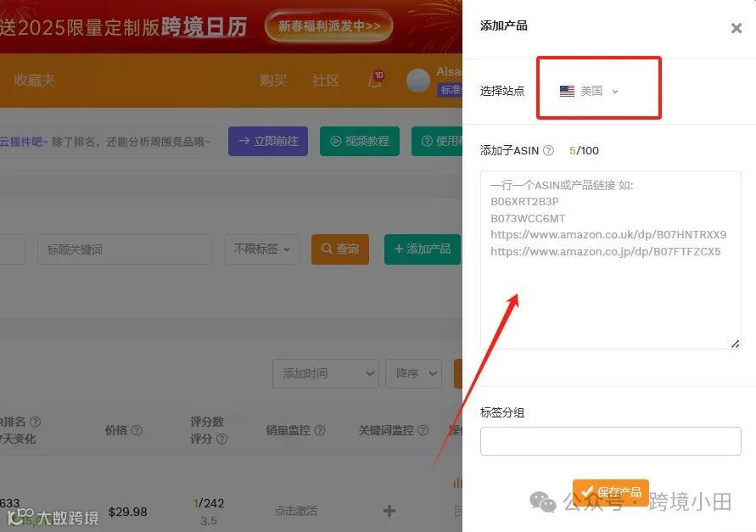
Task: Click the $29.98 price cell
Action: pyautogui.click(x=128, y=512)
